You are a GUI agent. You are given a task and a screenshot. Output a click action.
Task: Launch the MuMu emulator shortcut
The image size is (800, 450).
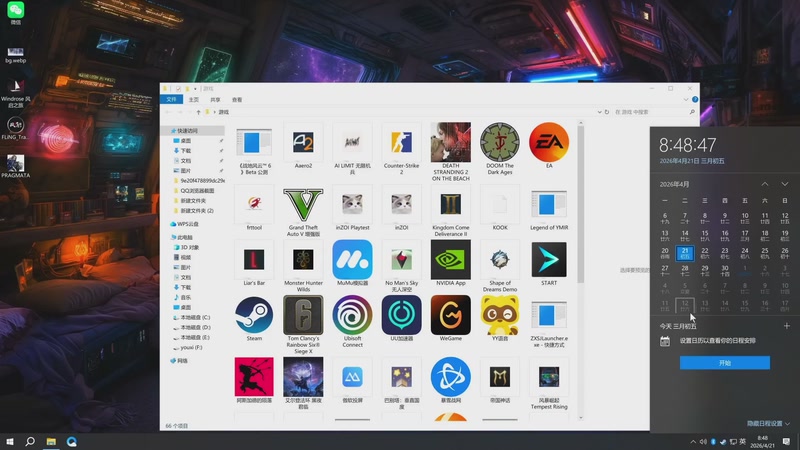[x=353, y=263]
